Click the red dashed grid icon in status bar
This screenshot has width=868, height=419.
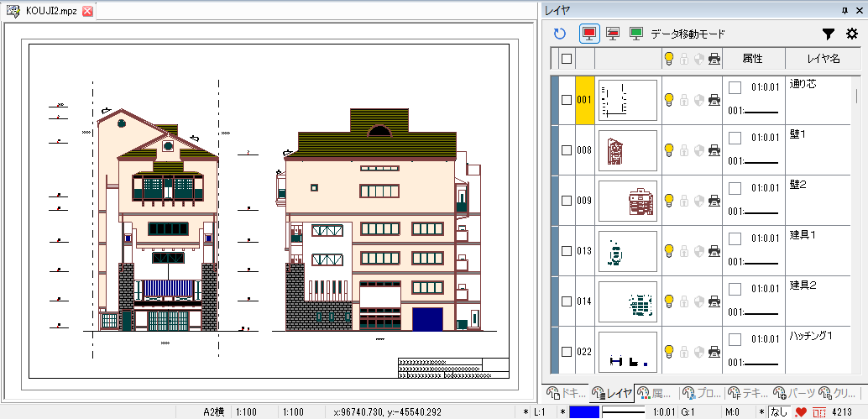tap(818, 412)
